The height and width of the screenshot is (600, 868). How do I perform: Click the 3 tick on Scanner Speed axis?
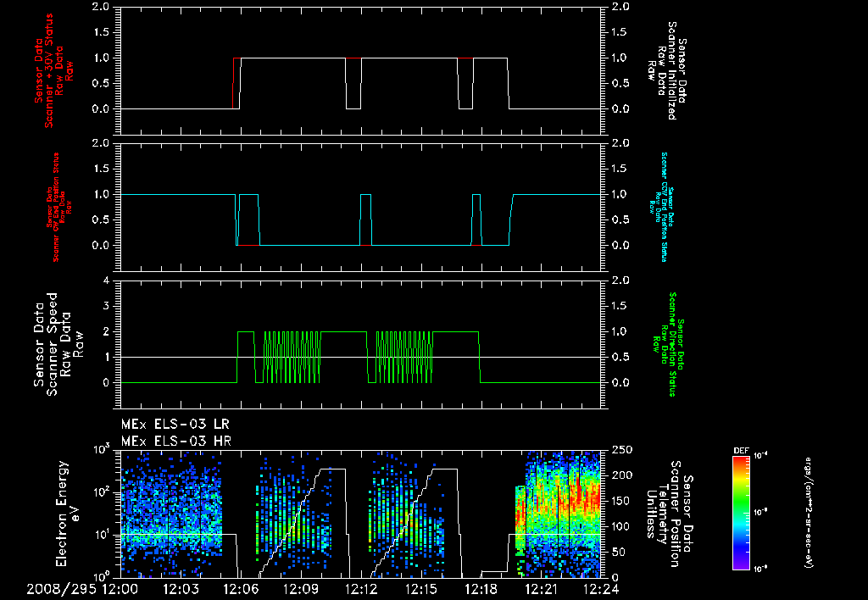click(x=106, y=306)
